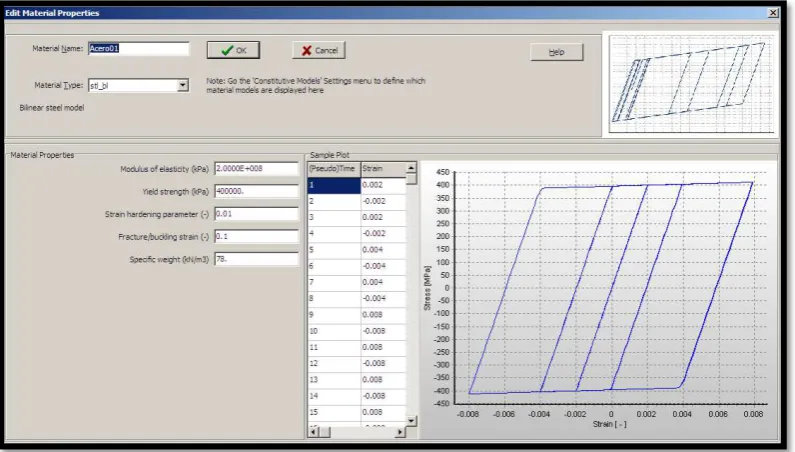This screenshot has height=452, width=795.
Task: Edit the Specific weight field
Action: [x=257, y=259]
